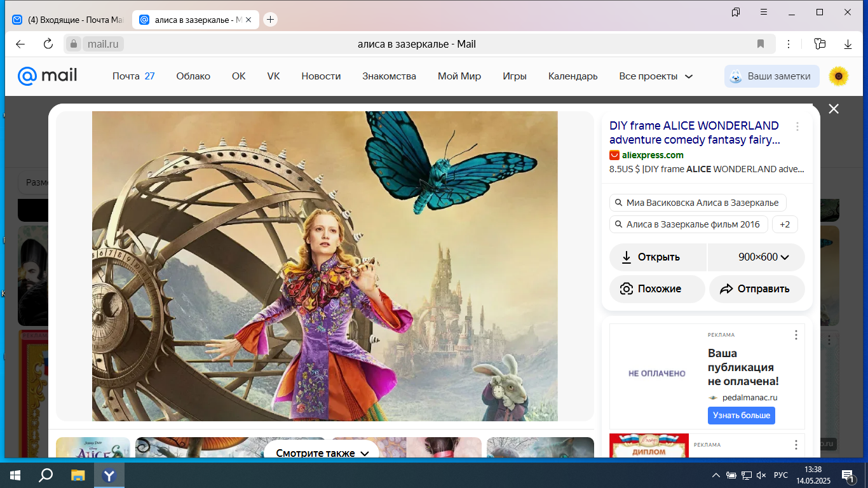Click the Windows search magnifier on the taskbar
868x488 pixels.
coord(46,475)
